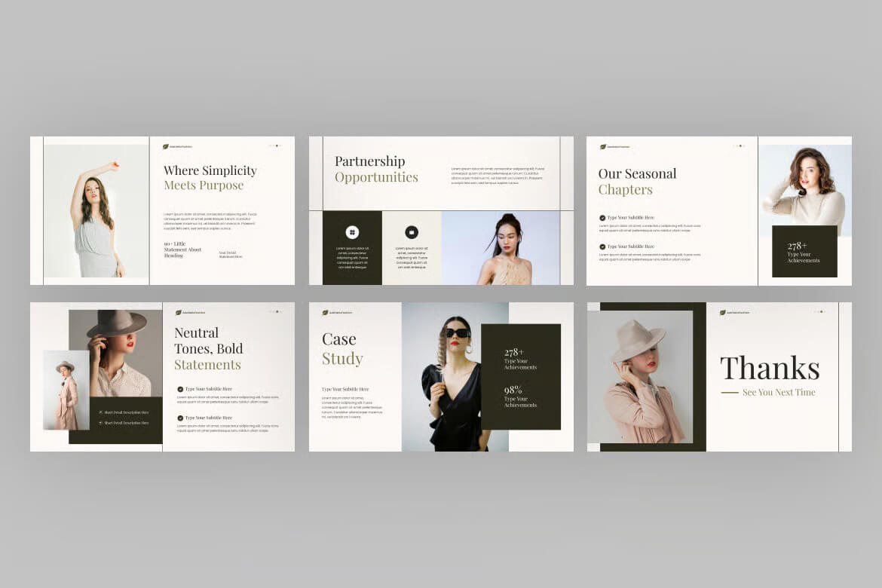Screen dimensions: 882x588
Task: Click the '278+' achievements box on Seasonal slide
Action: [804, 251]
